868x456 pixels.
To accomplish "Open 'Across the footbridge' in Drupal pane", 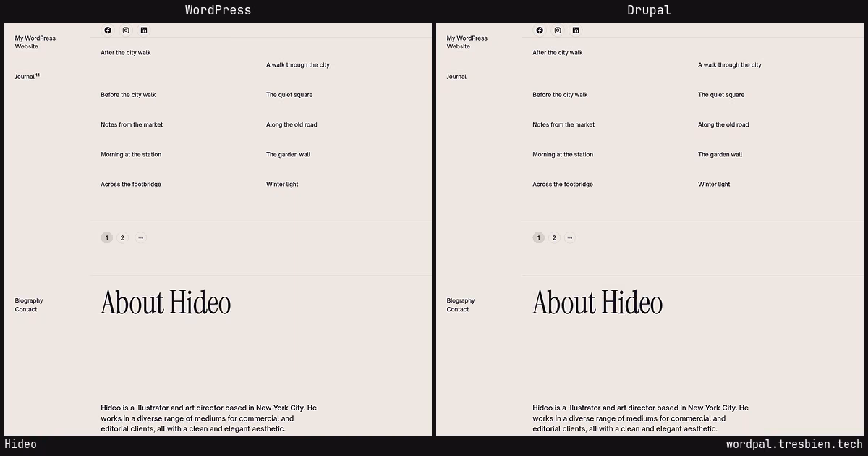I will click(x=563, y=185).
